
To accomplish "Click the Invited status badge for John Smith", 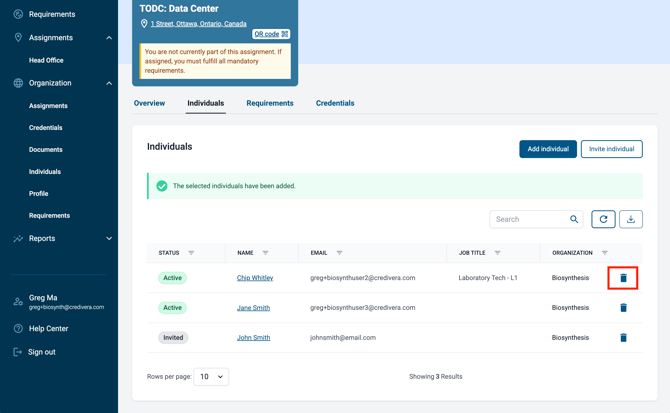I will click(173, 337).
